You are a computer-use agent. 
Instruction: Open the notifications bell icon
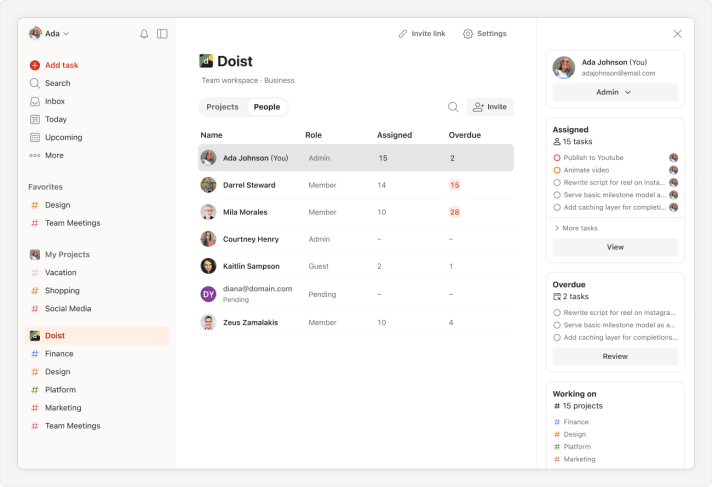[x=144, y=34]
